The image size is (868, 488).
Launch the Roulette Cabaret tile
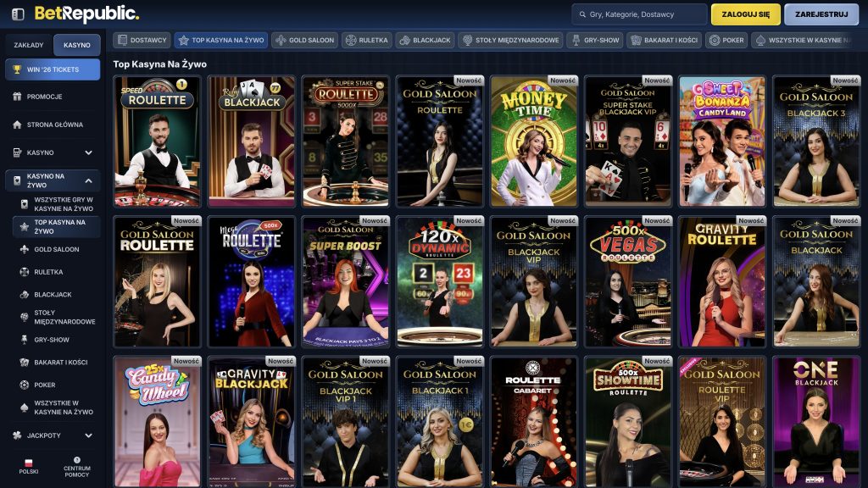[x=534, y=422]
